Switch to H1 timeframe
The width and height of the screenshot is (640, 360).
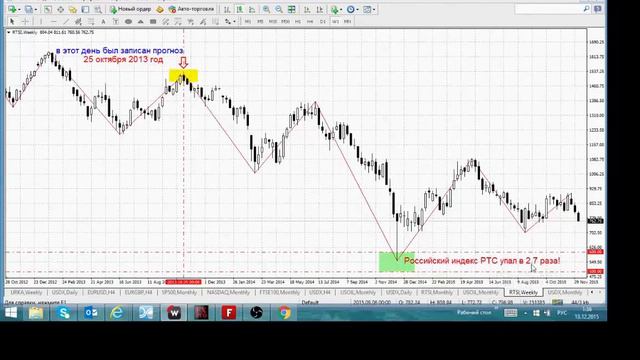(298, 21)
